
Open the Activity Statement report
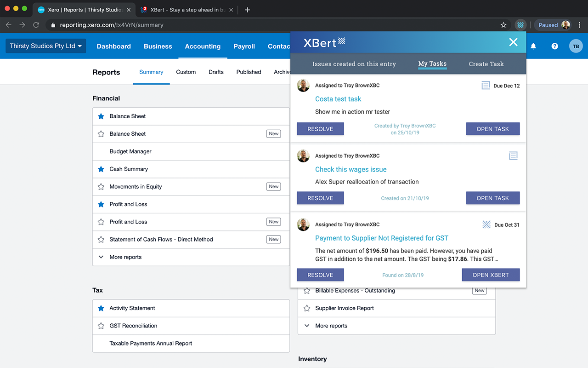coord(132,308)
